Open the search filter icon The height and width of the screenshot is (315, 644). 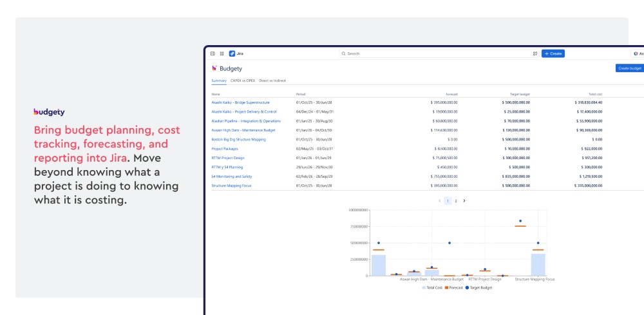click(x=535, y=53)
